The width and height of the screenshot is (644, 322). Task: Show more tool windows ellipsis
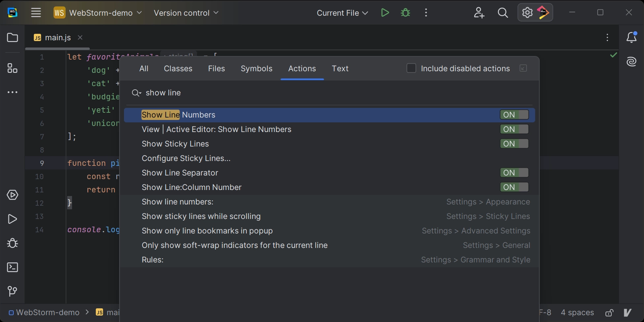(x=12, y=92)
